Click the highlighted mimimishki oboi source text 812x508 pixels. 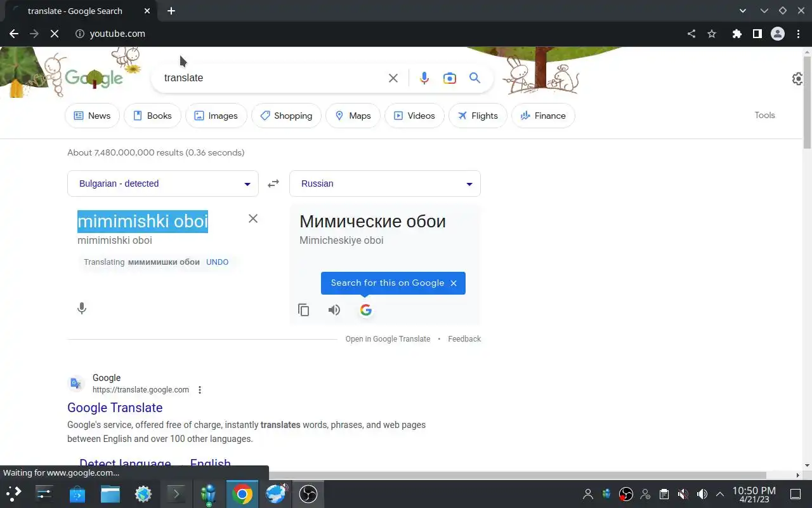143,221
